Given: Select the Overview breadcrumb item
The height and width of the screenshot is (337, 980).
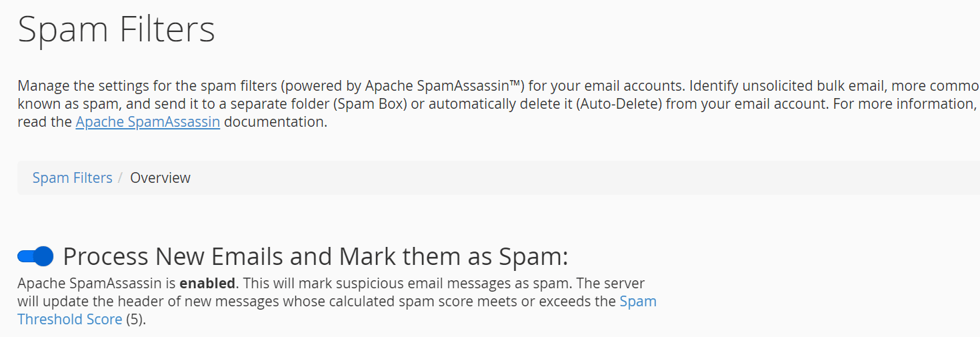Looking at the screenshot, I should click(160, 178).
